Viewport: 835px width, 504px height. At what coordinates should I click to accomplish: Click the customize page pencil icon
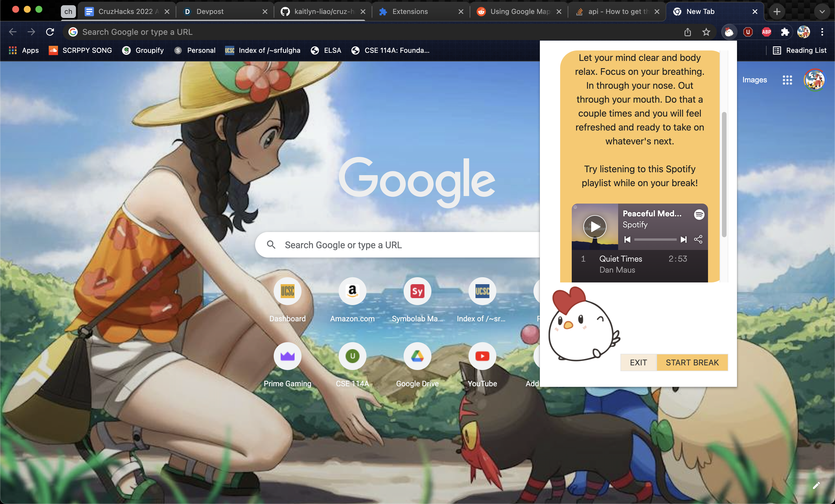[816, 485]
